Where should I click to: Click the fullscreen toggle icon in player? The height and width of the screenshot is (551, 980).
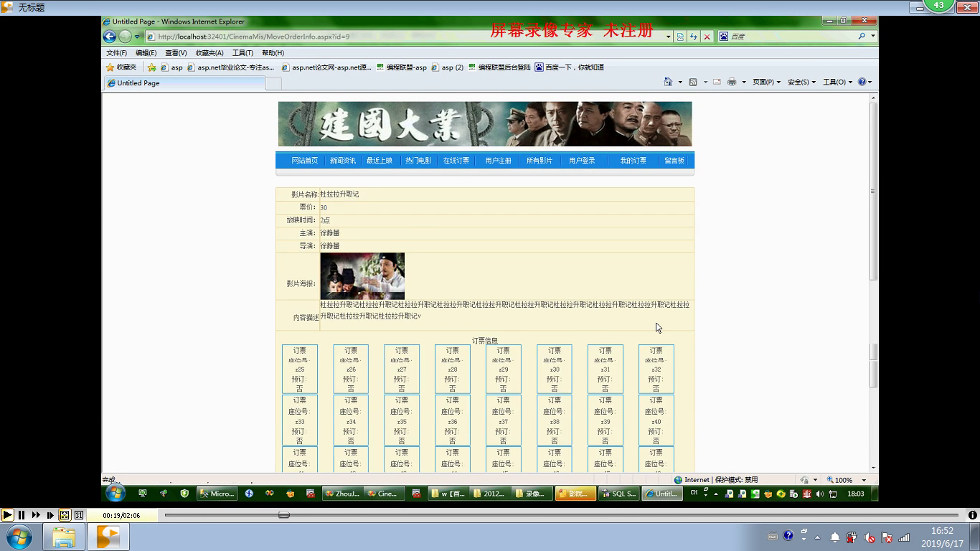click(65, 514)
